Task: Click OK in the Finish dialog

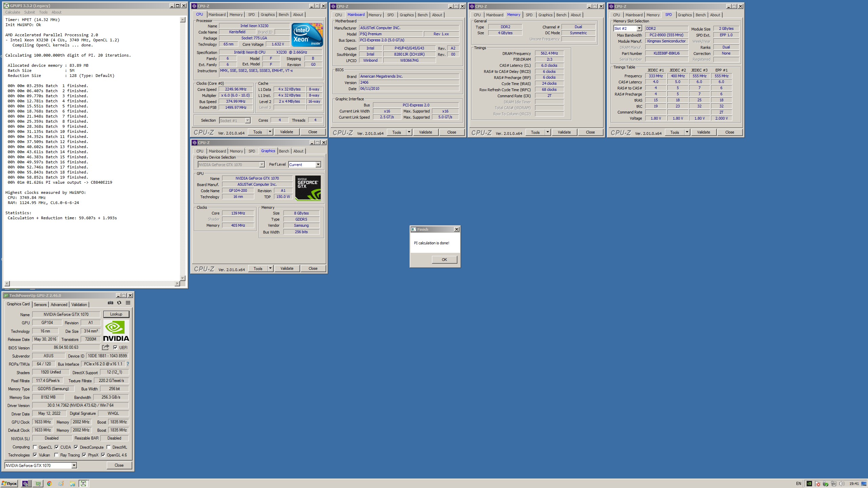Action: [x=444, y=260]
